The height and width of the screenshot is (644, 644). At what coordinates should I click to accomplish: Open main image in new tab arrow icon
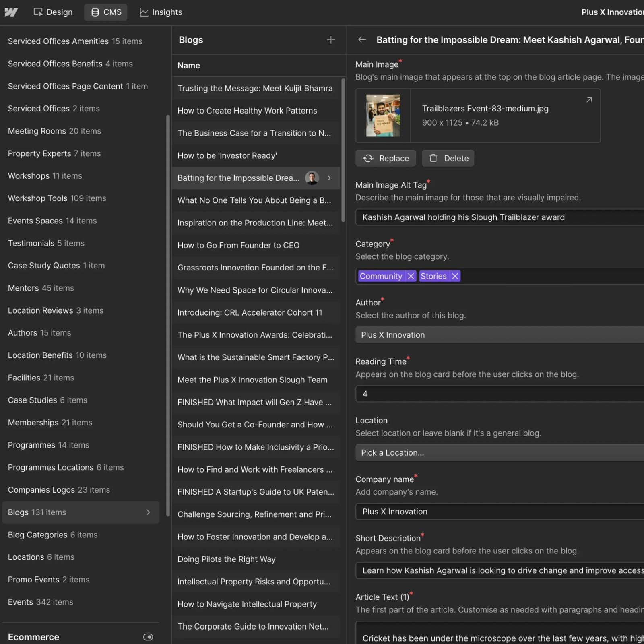coord(589,99)
